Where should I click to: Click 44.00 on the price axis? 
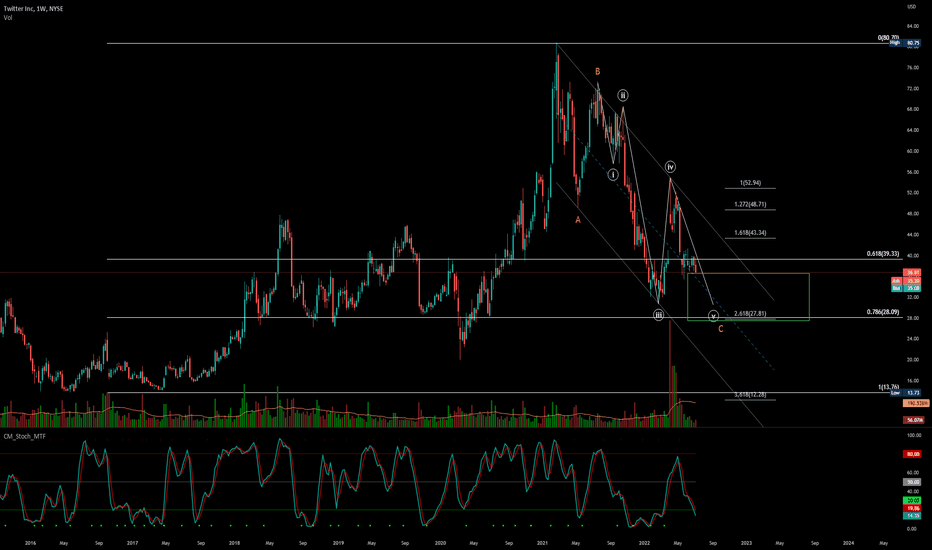click(x=912, y=235)
